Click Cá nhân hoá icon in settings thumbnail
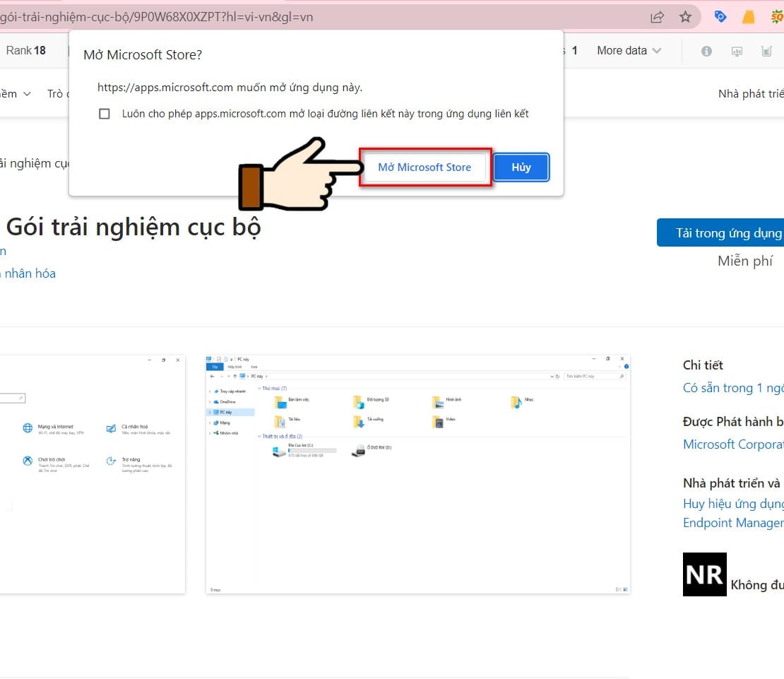The image size is (784, 679). [x=111, y=428]
